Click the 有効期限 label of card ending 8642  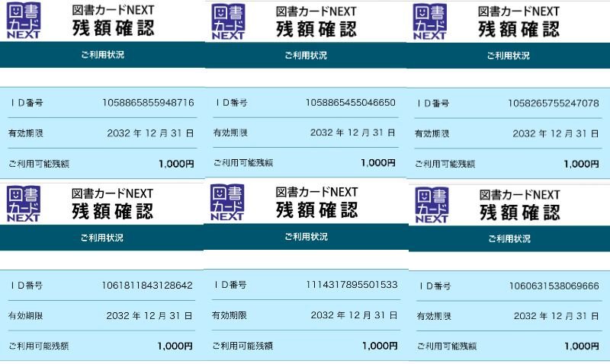tap(26, 316)
